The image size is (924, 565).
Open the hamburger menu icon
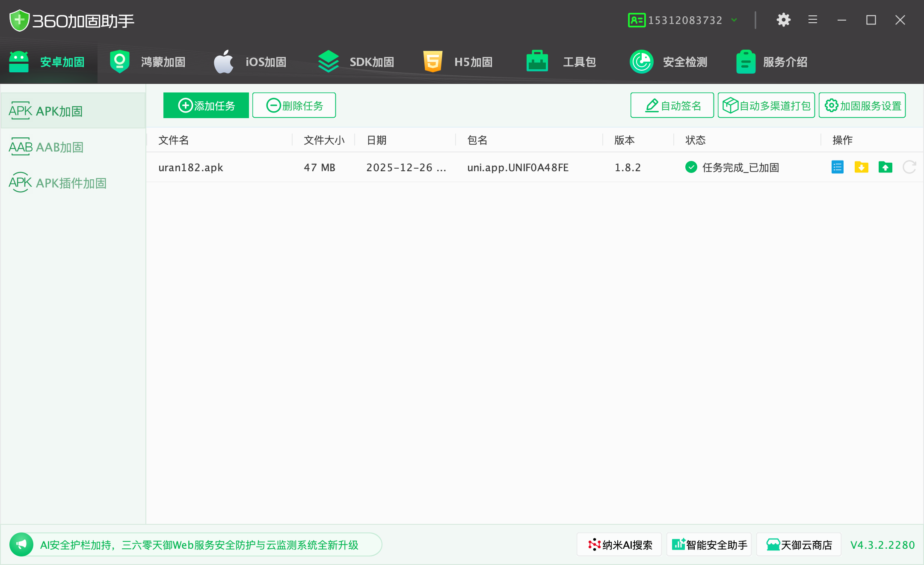tap(812, 20)
